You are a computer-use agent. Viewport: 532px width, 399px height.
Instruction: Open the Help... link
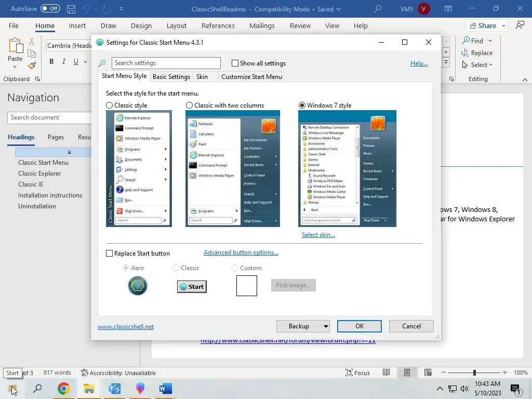419,63
